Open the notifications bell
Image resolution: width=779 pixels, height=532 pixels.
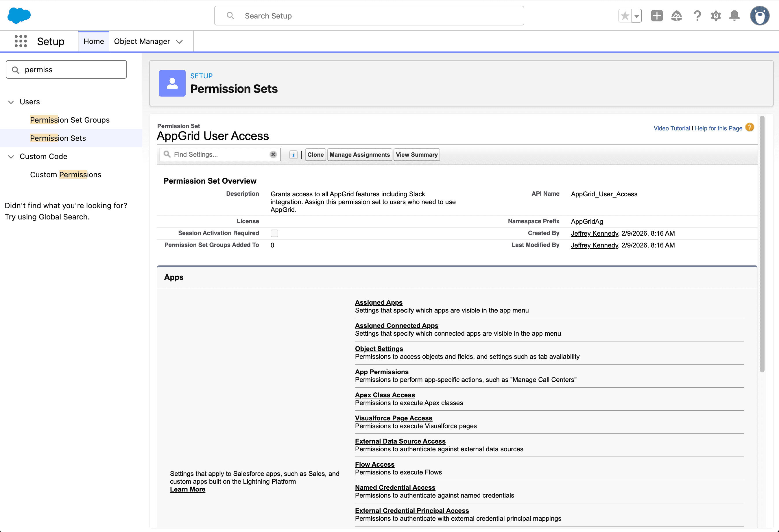[734, 16]
